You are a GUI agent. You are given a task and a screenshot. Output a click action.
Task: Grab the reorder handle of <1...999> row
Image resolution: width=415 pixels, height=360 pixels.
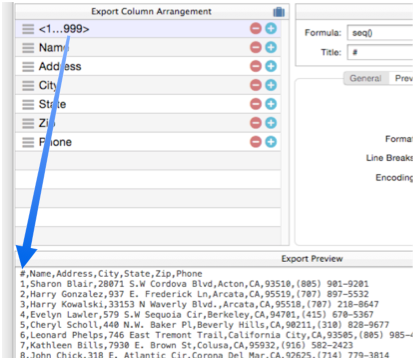coord(28,29)
